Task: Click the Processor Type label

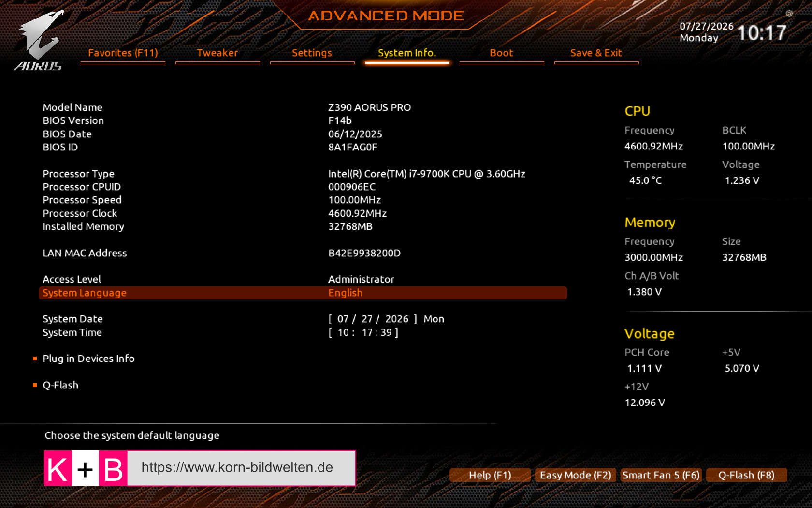Action: pos(78,174)
